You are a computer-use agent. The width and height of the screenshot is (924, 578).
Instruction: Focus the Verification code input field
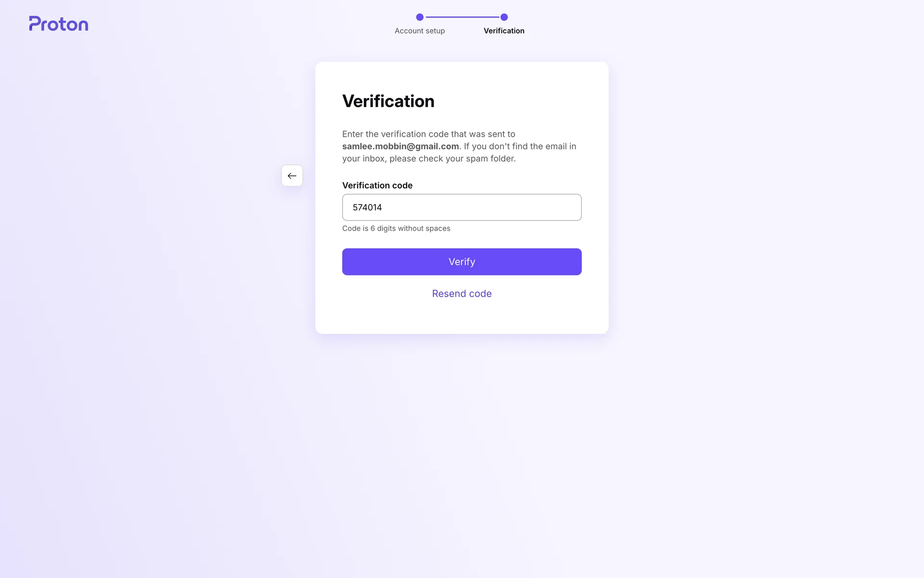[462, 208]
